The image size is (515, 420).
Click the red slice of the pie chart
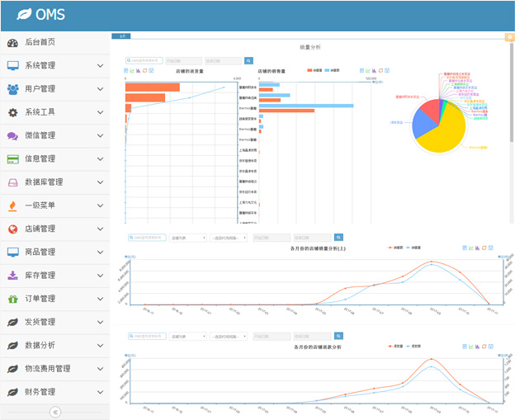pyautogui.click(x=431, y=110)
